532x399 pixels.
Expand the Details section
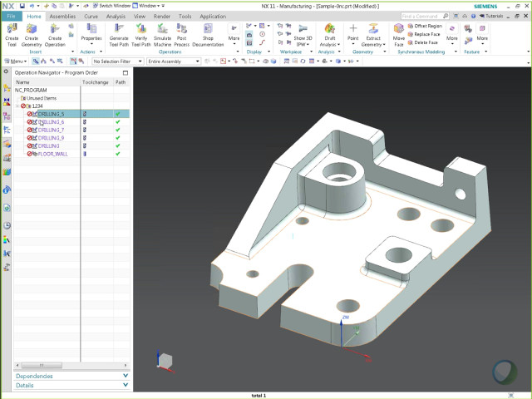71,385
